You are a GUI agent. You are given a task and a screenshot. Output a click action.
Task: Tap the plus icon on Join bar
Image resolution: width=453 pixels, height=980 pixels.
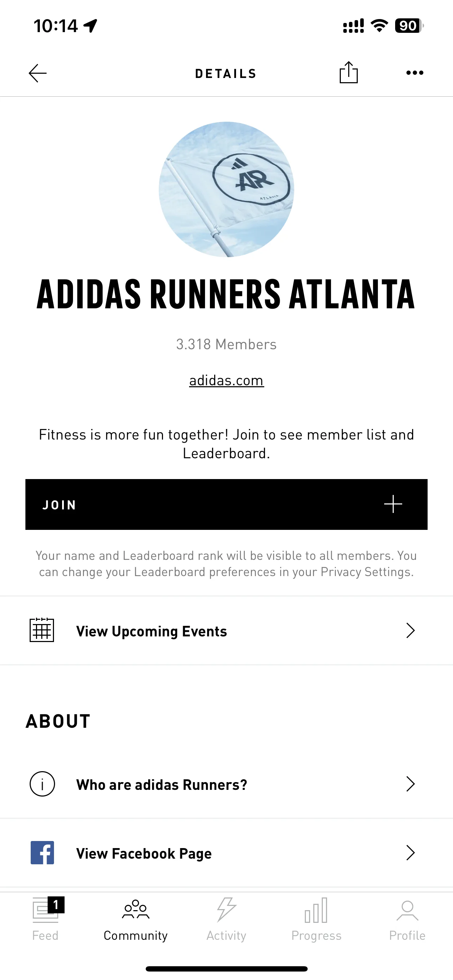tap(393, 504)
